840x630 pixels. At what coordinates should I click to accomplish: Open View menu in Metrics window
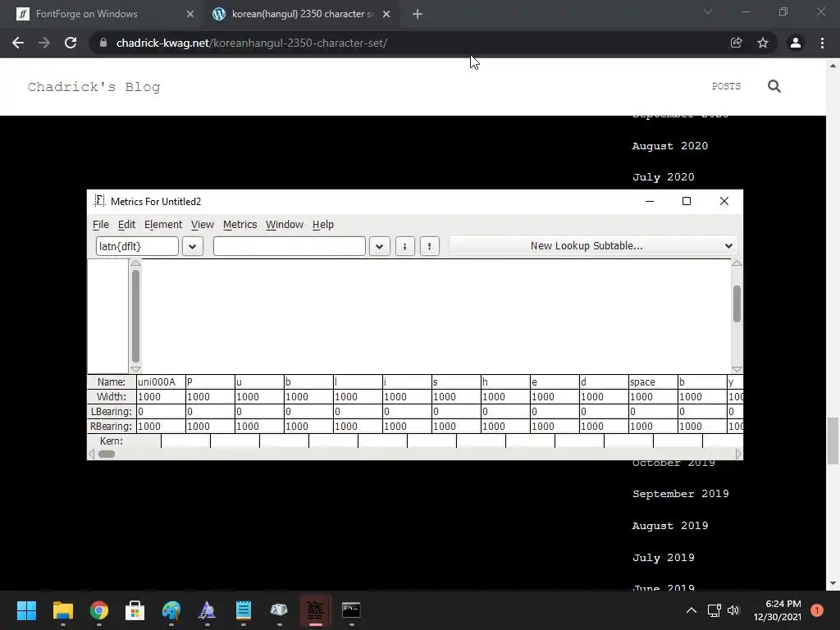203,225
